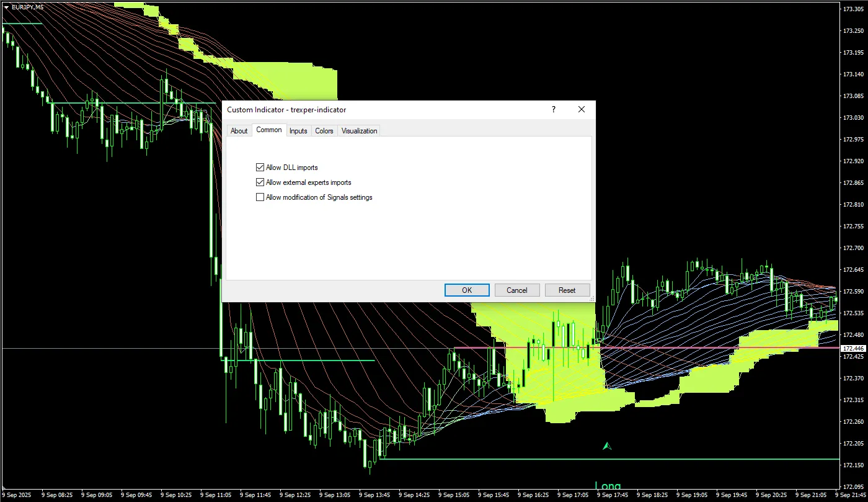Select the red horizontal price line
Viewport: 868px width, 502px height.
pos(682,347)
